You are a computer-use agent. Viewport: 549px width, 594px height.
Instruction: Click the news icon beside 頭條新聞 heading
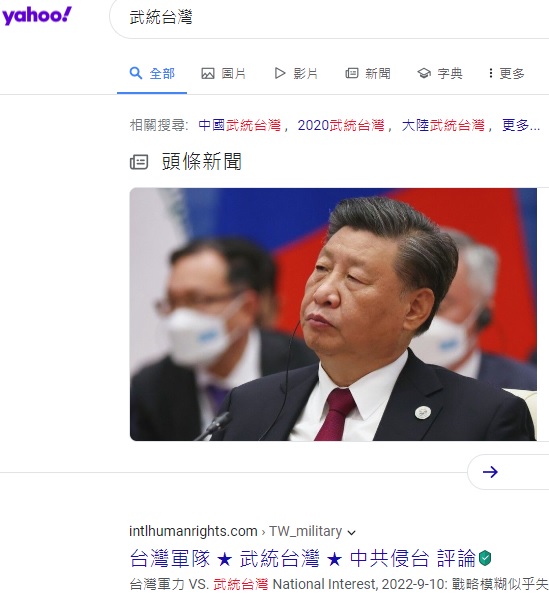[139, 162]
